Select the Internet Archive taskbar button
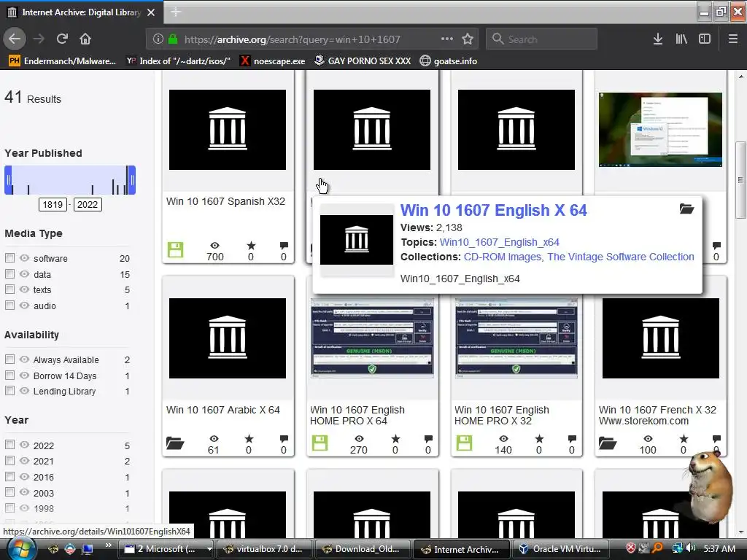This screenshot has width=747, height=560. (461, 549)
